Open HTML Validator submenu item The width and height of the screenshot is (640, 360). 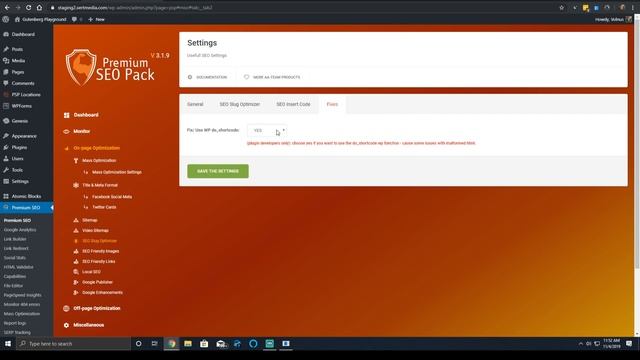pos(18,267)
